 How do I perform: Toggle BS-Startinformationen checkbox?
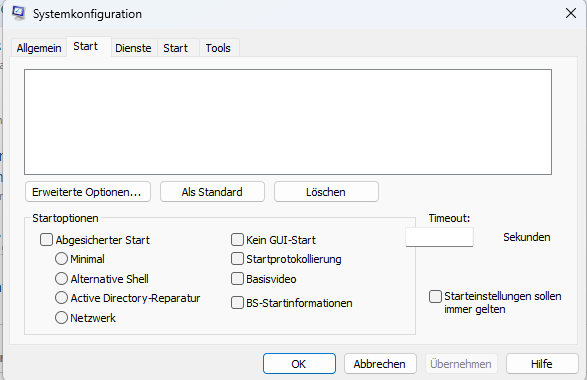237,303
